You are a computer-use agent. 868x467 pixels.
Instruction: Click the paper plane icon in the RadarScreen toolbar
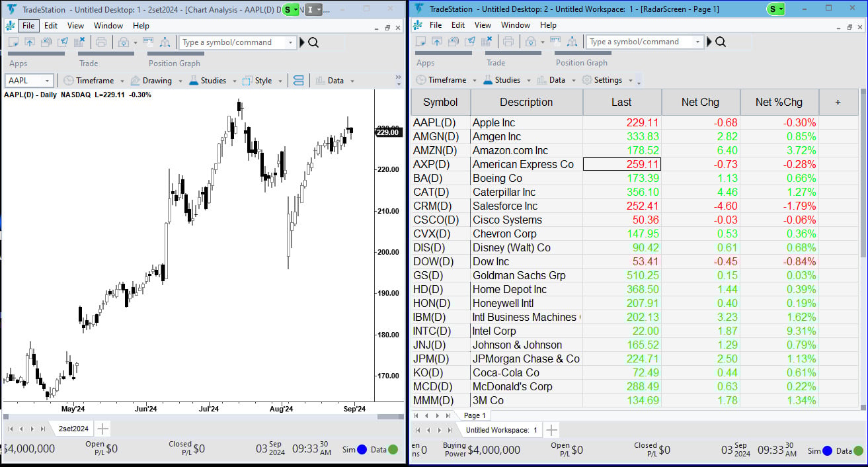pos(470,42)
